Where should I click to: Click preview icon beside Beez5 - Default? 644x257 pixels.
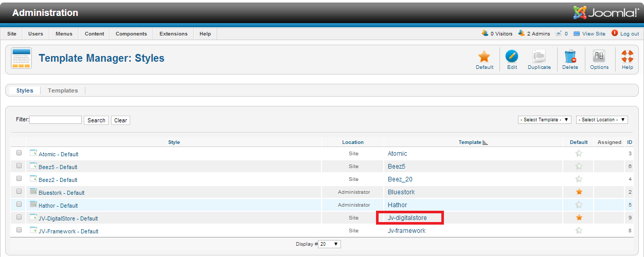(33, 166)
